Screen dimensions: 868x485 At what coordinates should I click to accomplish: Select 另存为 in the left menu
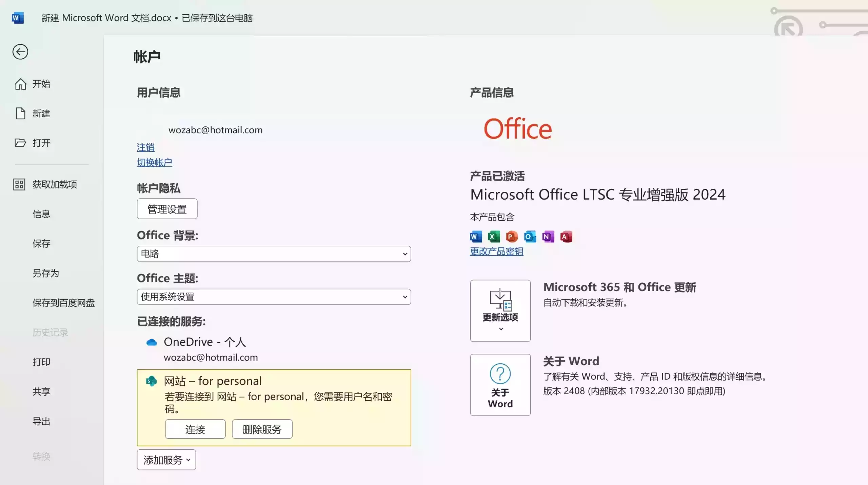tap(46, 273)
